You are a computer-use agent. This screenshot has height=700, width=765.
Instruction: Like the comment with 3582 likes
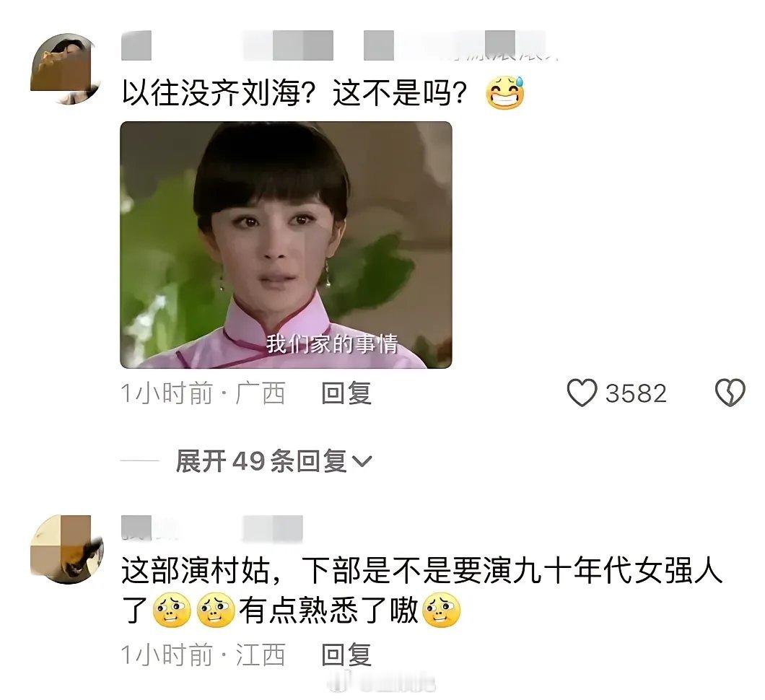(582, 393)
